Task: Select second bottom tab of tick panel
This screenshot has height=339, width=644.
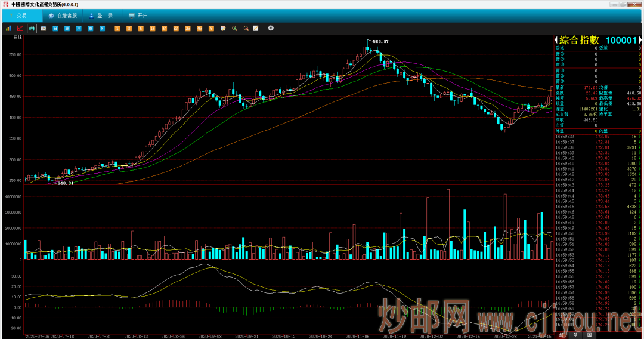Action: (x=575, y=335)
